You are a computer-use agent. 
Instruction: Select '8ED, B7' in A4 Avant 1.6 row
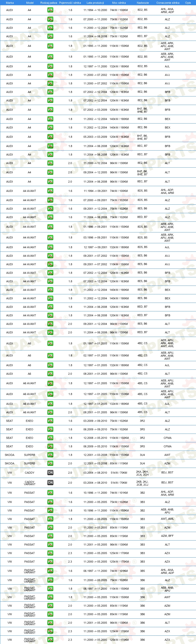pos(142,217)
